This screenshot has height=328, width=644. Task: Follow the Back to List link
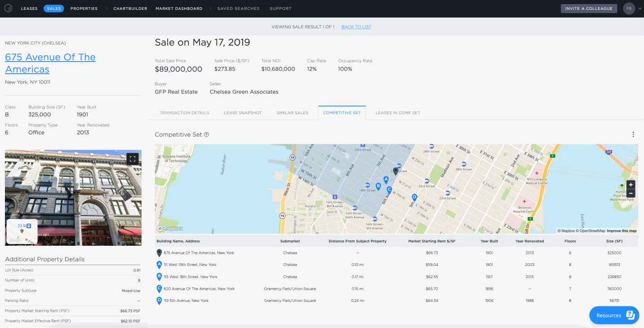tap(356, 27)
